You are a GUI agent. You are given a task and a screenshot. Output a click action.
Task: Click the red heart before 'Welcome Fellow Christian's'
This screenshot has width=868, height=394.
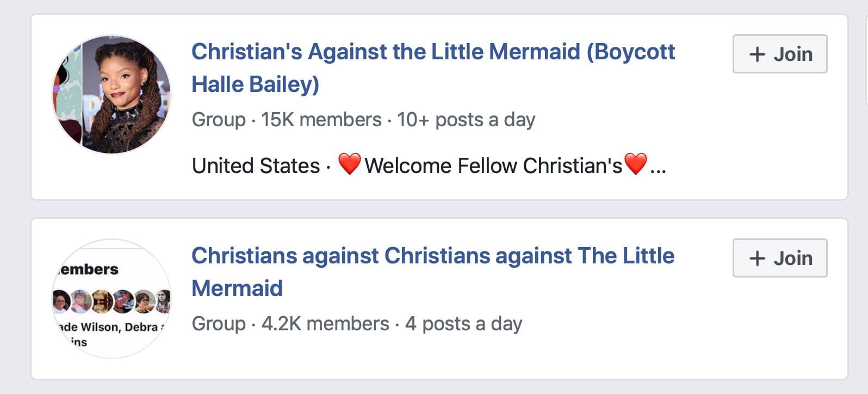point(349,164)
